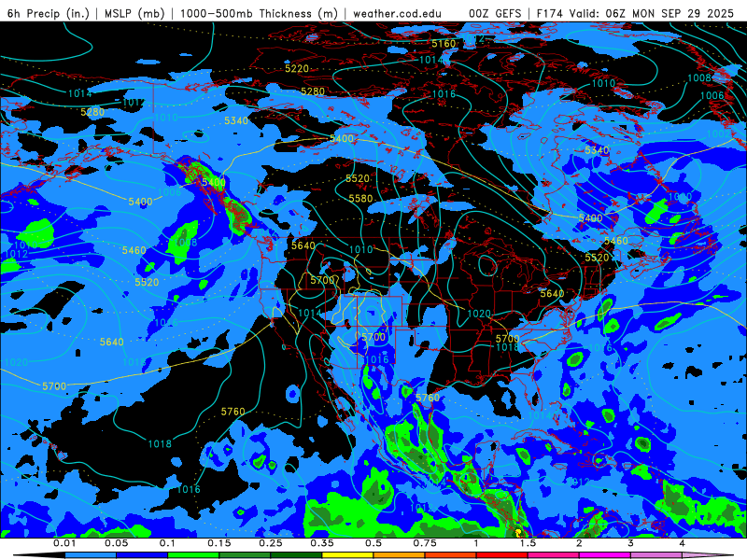Select the yellow 0.35–0.5 legend swatch
Screen dimensions: 747x560
tap(347, 555)
